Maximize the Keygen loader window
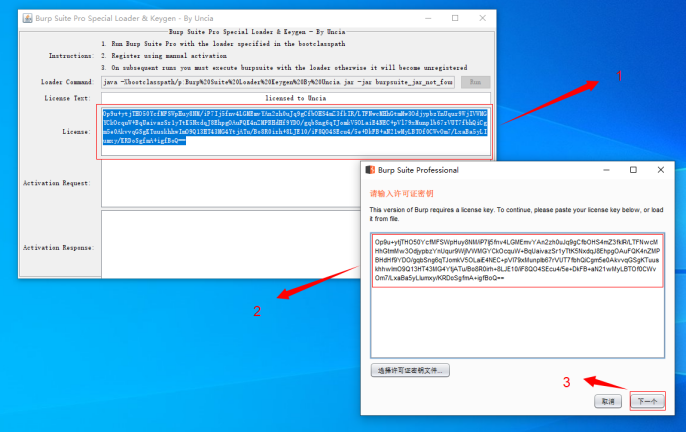The height and width of the screenshot is (433, 686). click(x=455, y=18)
